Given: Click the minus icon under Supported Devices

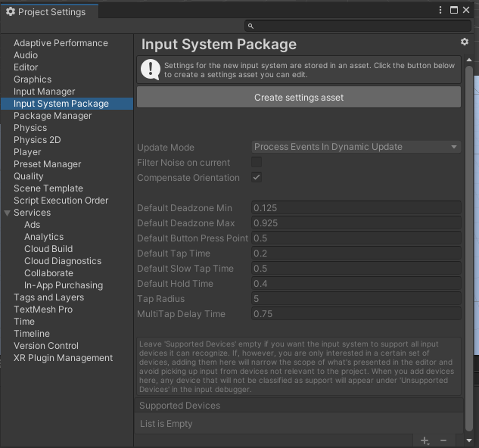Looking at the screenshot, I should [x=443, y=440].
